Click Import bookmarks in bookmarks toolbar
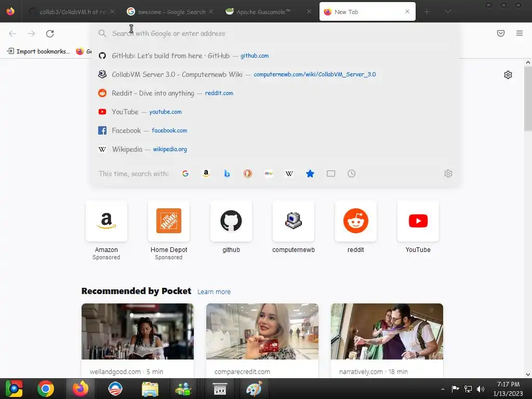 [38, 51]
